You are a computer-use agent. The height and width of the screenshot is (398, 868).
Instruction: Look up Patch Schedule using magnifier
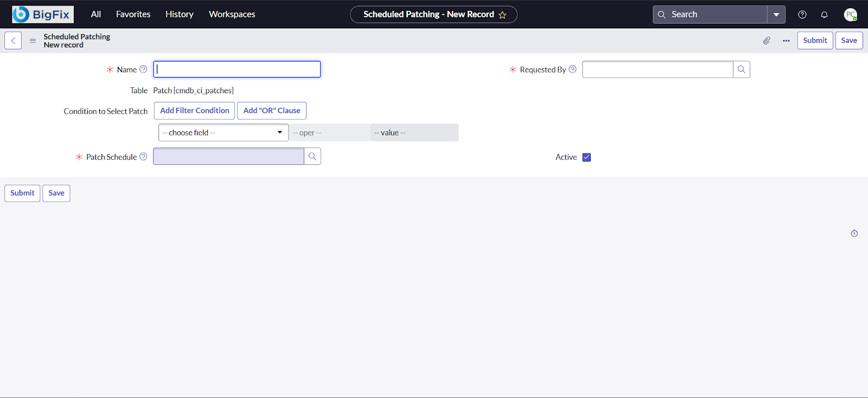point(312,157)
